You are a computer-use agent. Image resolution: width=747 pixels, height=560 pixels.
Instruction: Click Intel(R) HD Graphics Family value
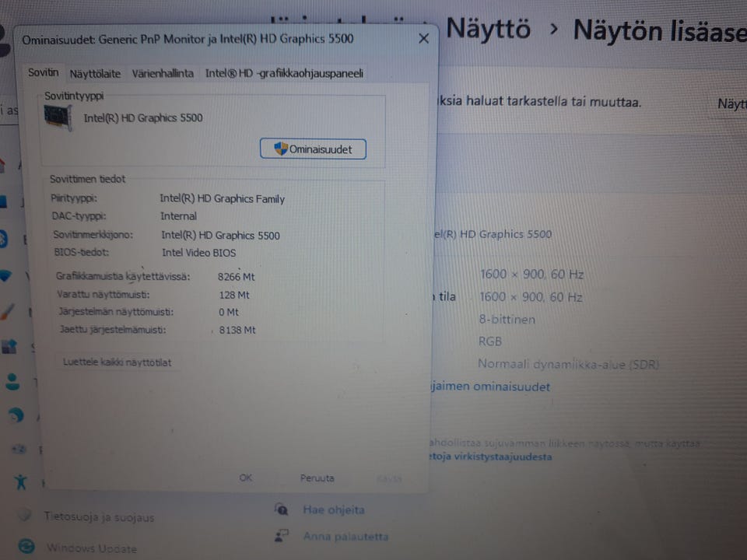[222, 198]
